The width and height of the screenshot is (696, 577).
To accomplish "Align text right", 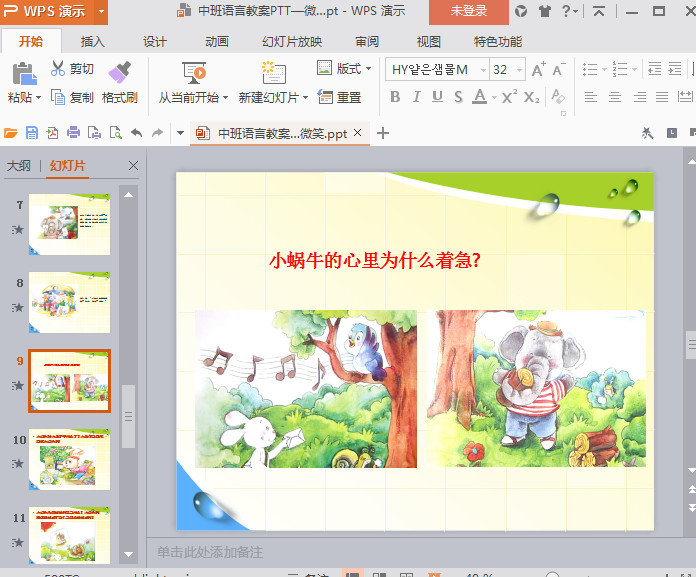I will (x=639, y=96).
